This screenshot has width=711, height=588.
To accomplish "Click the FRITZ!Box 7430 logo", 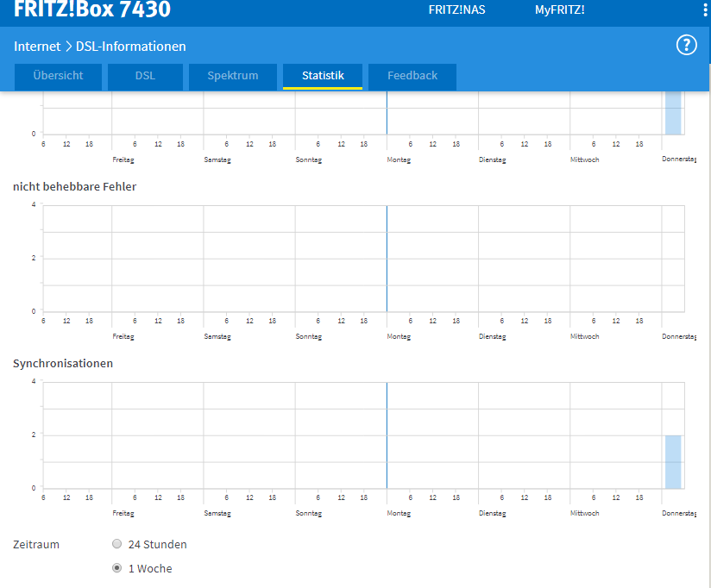I will tap(92, 10).
